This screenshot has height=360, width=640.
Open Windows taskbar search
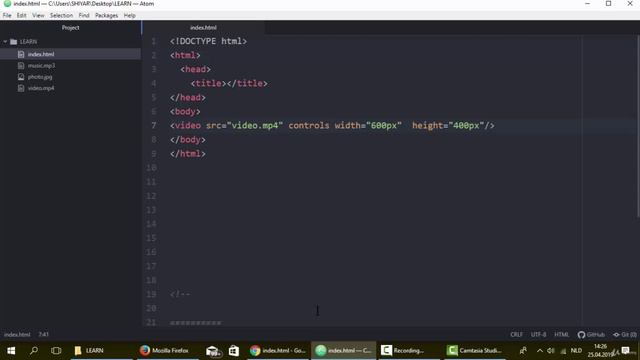coord(34,351)
